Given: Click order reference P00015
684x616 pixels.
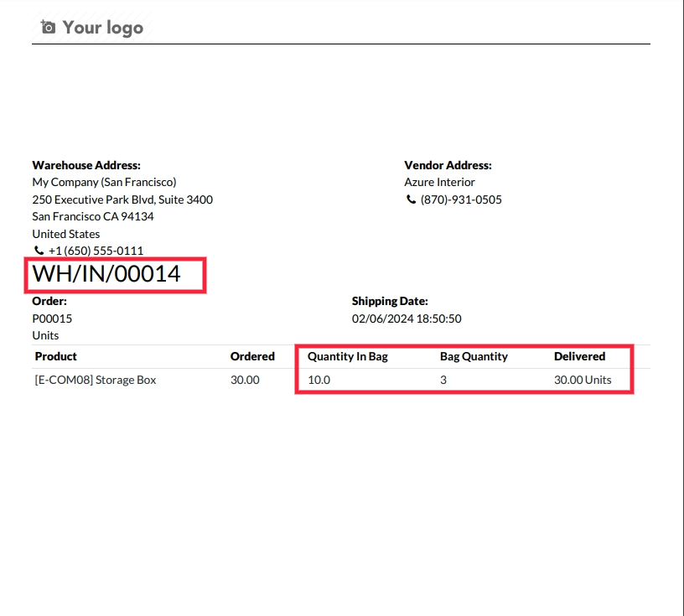Looking at the screenshot, I should [52, 318].
